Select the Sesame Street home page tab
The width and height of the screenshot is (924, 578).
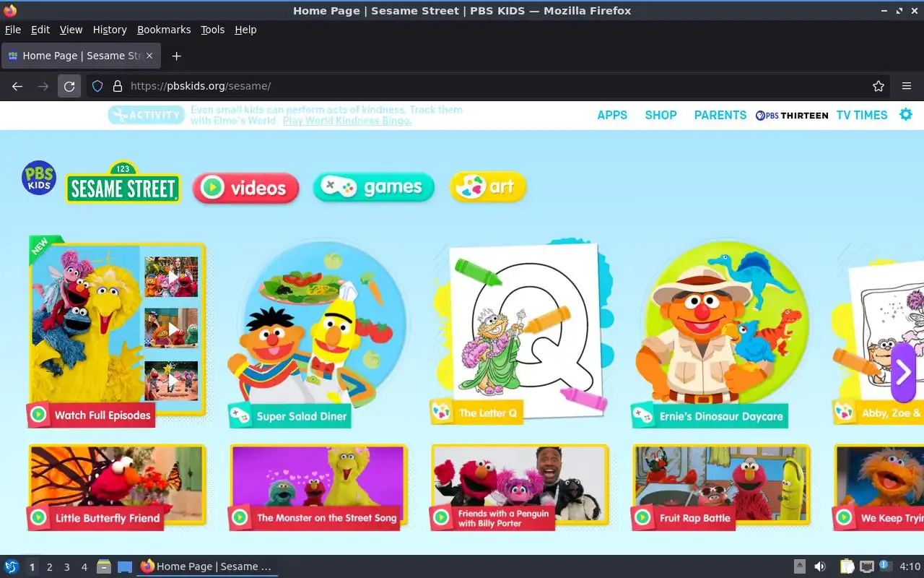[81, 56]
